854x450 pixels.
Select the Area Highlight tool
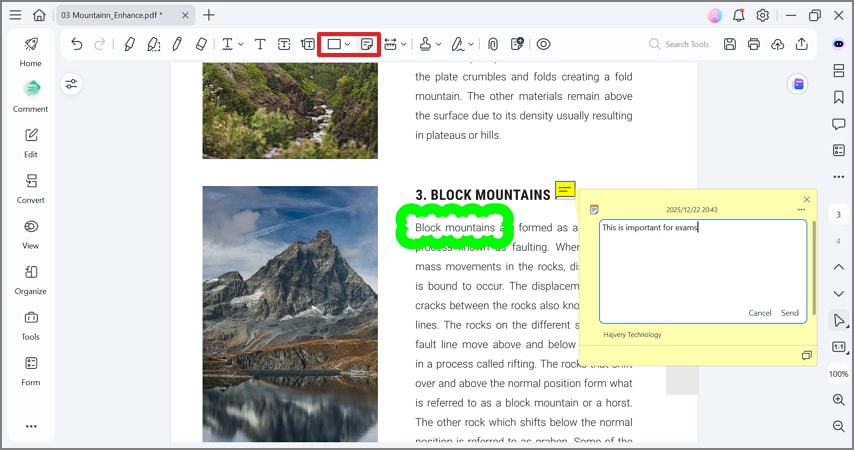(154, 44)
